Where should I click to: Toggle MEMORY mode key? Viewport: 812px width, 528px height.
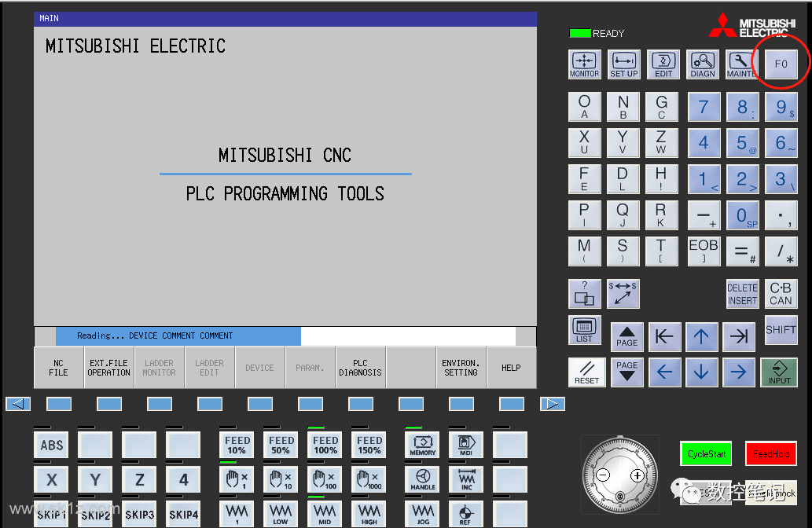click(x=423, y=445)
